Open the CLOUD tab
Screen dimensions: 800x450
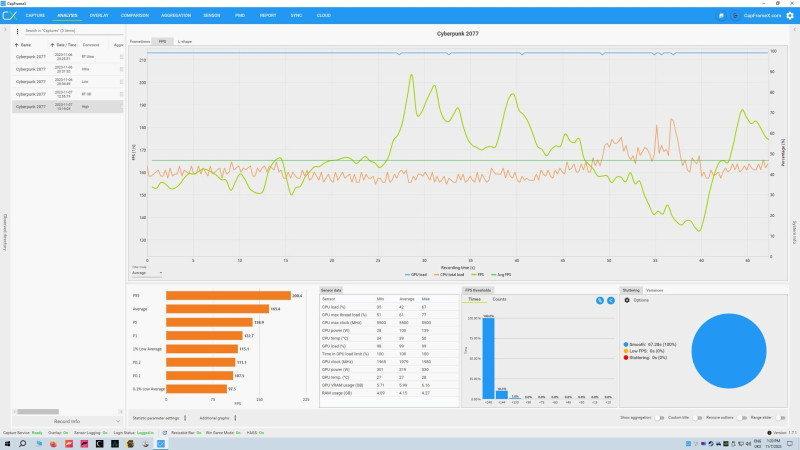point(323,16)
